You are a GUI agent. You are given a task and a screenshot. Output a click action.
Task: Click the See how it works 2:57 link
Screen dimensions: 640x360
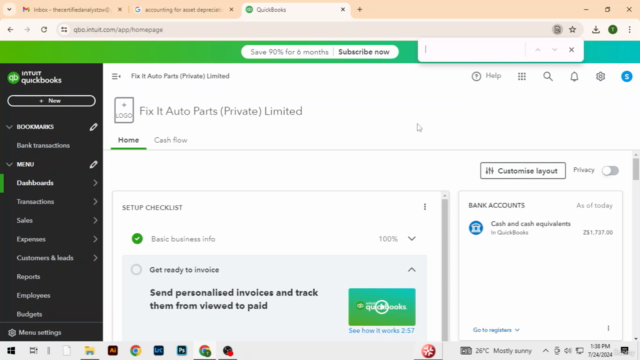[381, 331]
